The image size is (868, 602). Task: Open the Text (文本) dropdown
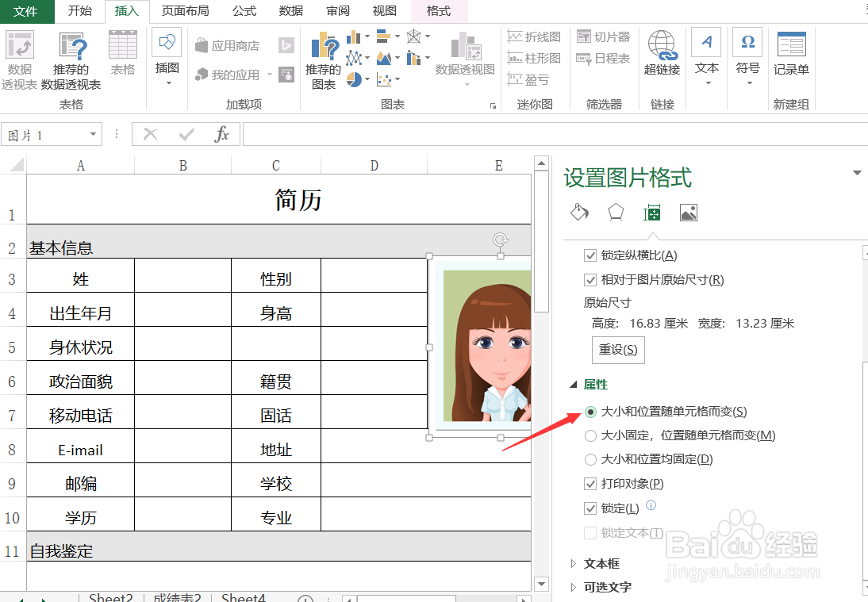click(x=707, y=58)
